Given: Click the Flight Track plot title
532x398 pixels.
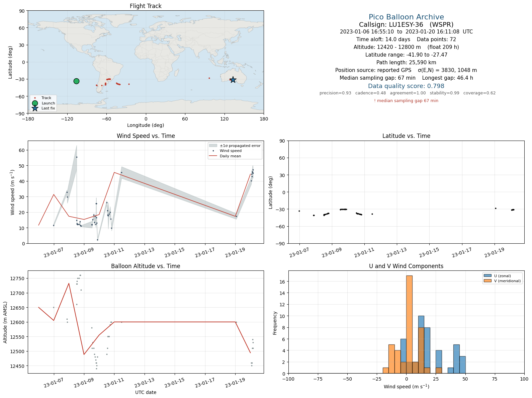Looking at the screenshot, I should click(146, 6).
